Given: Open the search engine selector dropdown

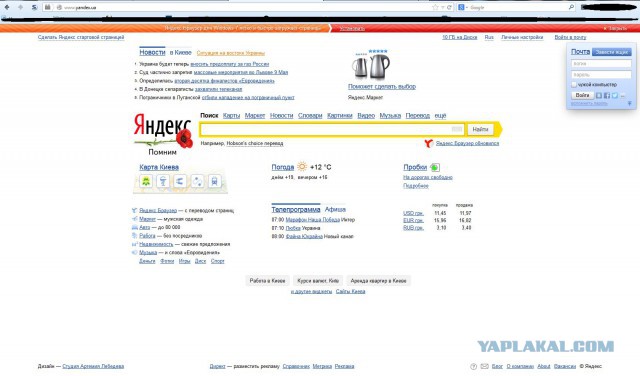Looking at the screenshot, I should [x=462, y=7].
